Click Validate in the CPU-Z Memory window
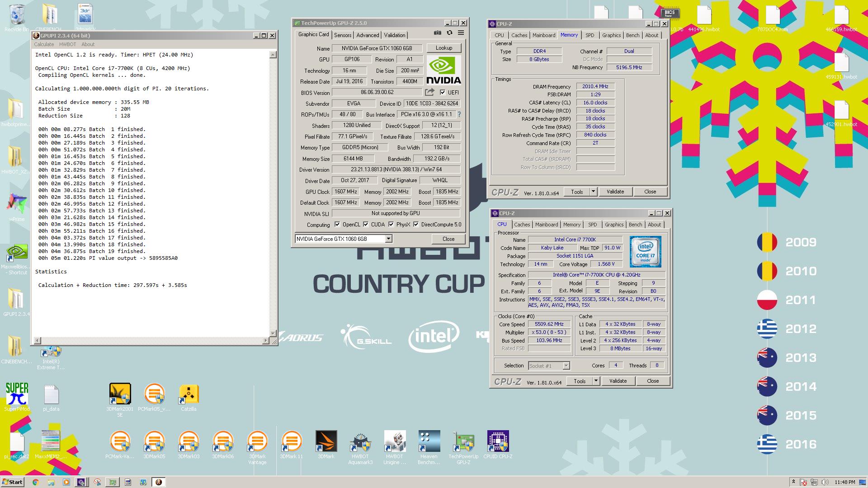The width and height of the screenshot is (868, 488). (615, 192)
